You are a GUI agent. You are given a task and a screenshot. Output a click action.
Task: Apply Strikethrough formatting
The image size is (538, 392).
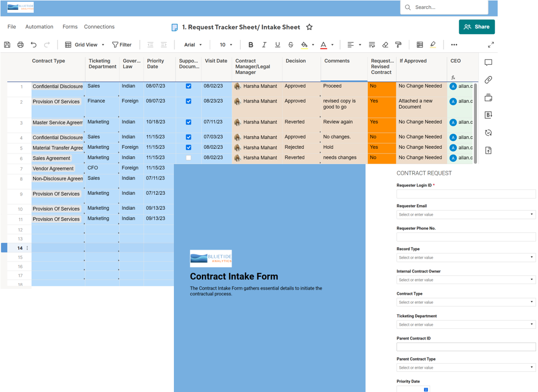291,45
